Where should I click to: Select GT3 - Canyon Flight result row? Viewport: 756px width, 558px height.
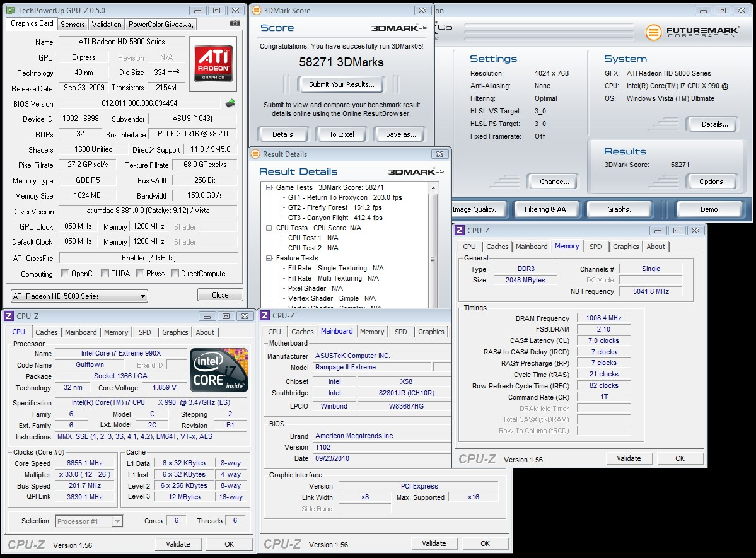pyautogui.click(x=335, y=218)
